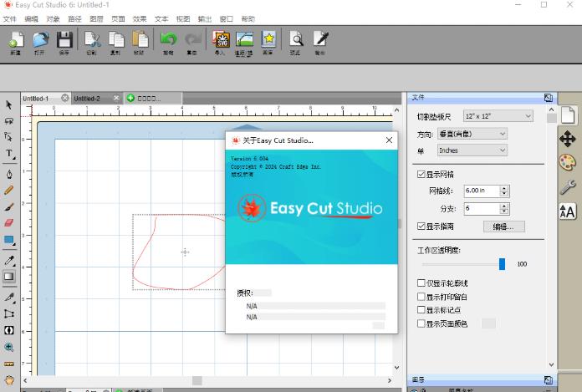The image size is (582, 392).
Task: Select the Brush tool
Action: 9,206
